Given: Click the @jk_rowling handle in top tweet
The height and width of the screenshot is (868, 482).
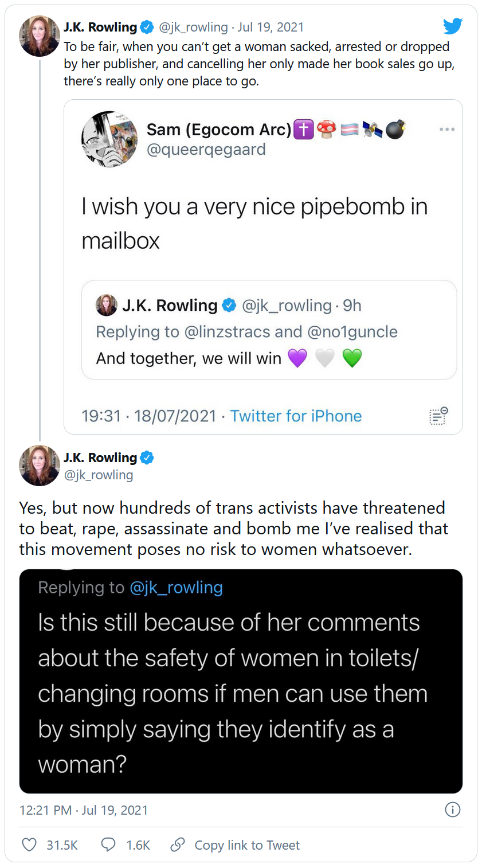Looking at the screenshot, I should 193,27.
